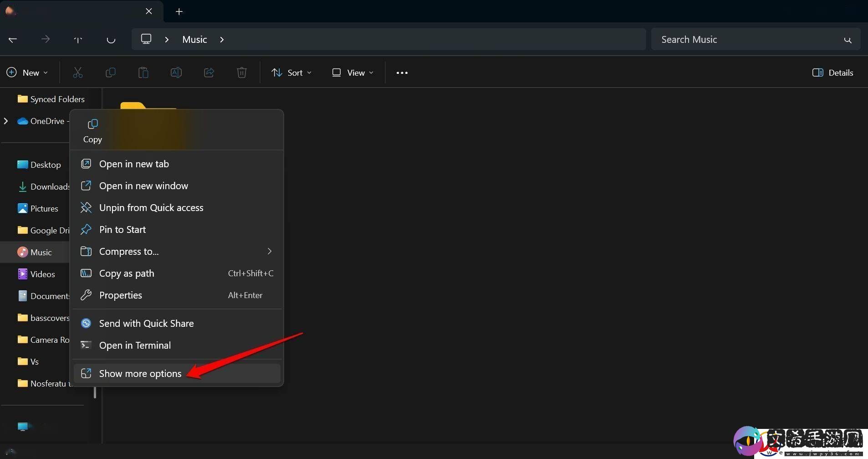Open the New dropdown menu
868x459 pixels.
pos(27,73)
